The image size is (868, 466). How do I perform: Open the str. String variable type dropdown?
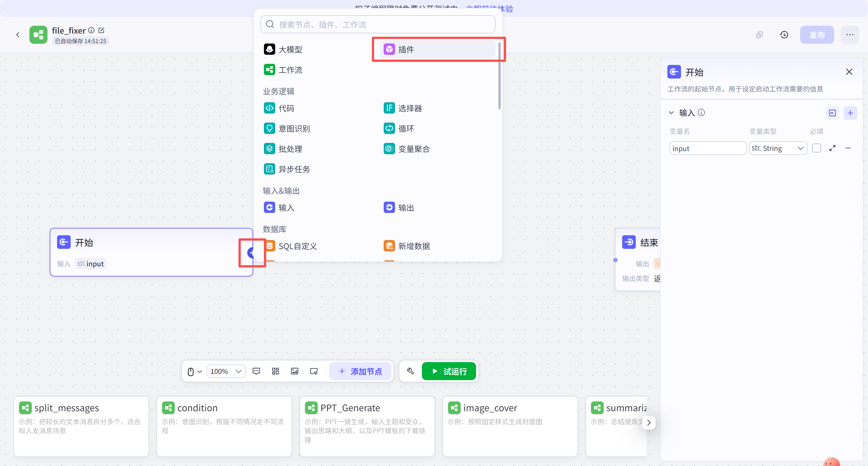coord(778,148)
